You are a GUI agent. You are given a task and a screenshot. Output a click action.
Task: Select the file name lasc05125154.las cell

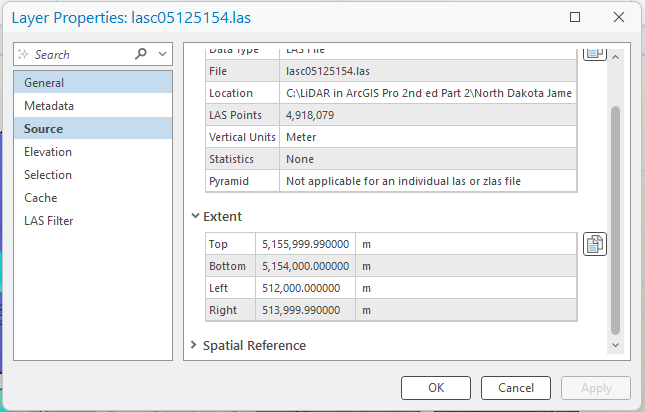pyautogui.click(x=428, y=71)
